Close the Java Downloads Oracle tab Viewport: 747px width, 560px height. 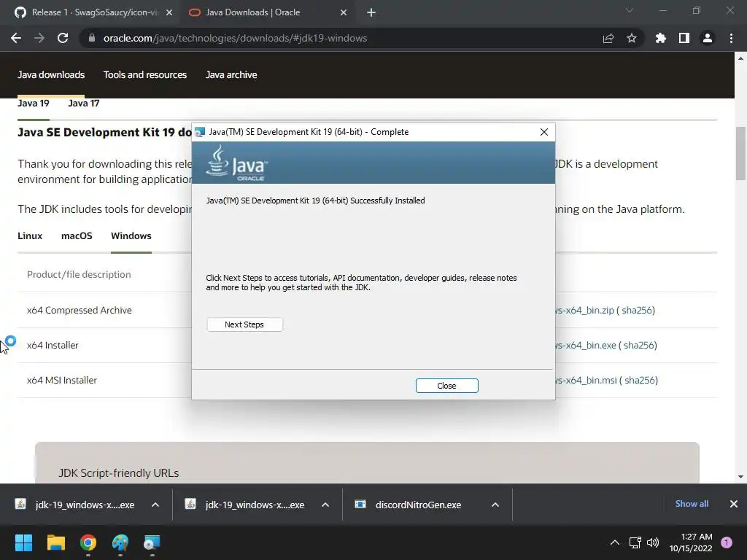coord(344,12)
